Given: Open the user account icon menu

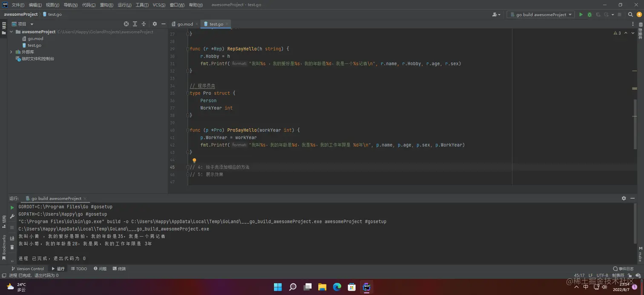Looking at the screenshot, I should [x=496, y=14].
